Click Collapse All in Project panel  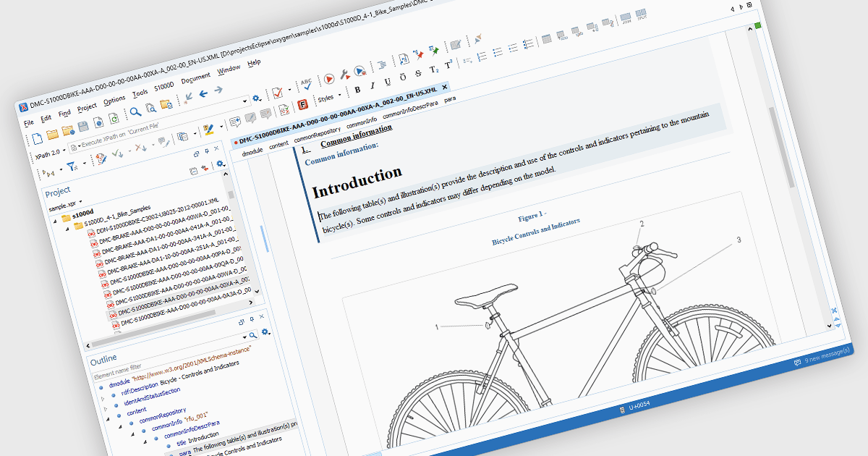(193, 172)
